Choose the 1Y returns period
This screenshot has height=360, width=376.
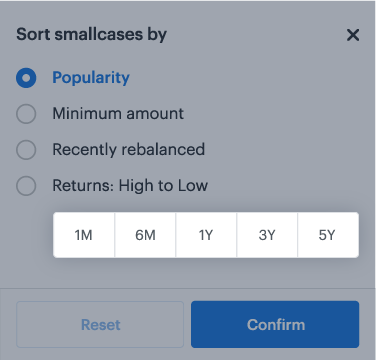tap(206, 235)
